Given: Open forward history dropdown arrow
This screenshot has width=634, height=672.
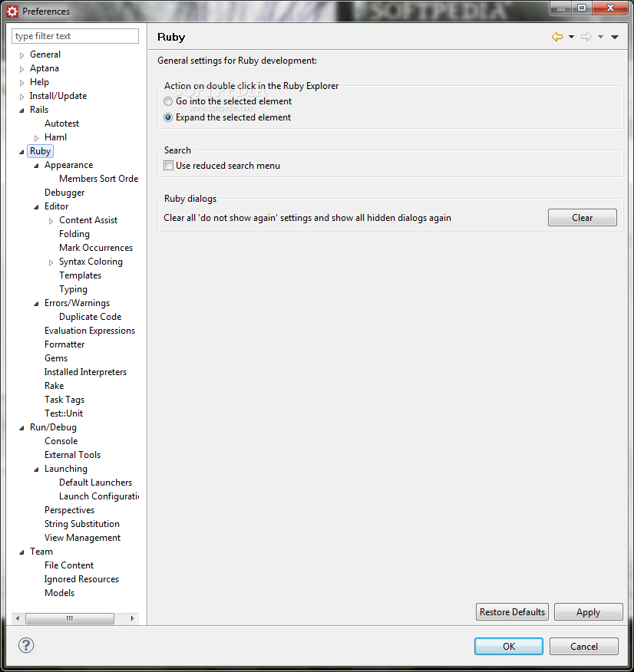Looking at the screenshot, I should pos(600,37).
